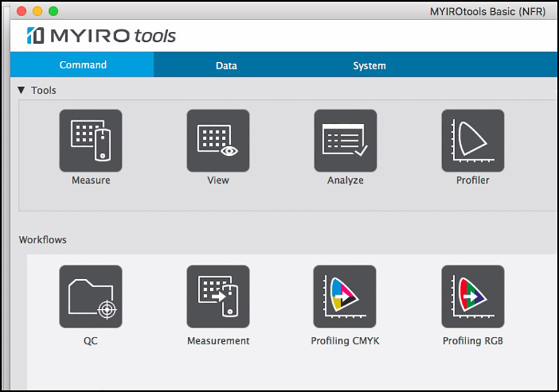Click the MYIRO tools logo
The image size is (559, 392).
click(x=101, y=36)
